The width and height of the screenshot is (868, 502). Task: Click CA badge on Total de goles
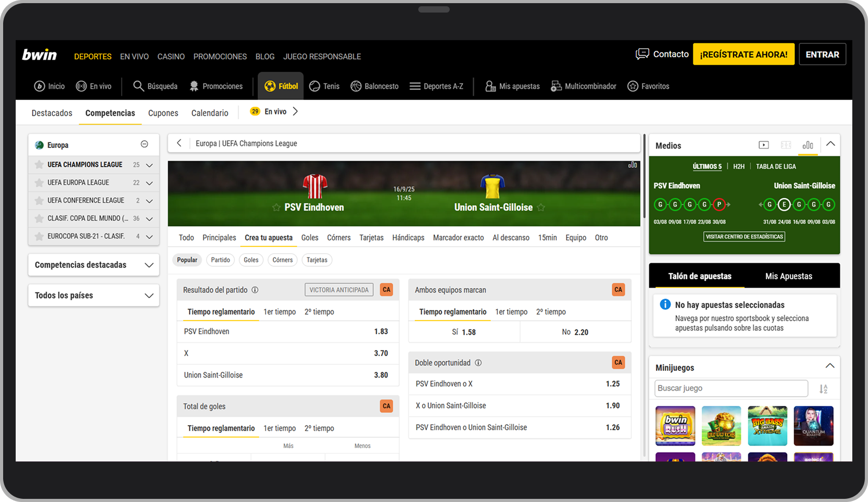coord(386,406)
